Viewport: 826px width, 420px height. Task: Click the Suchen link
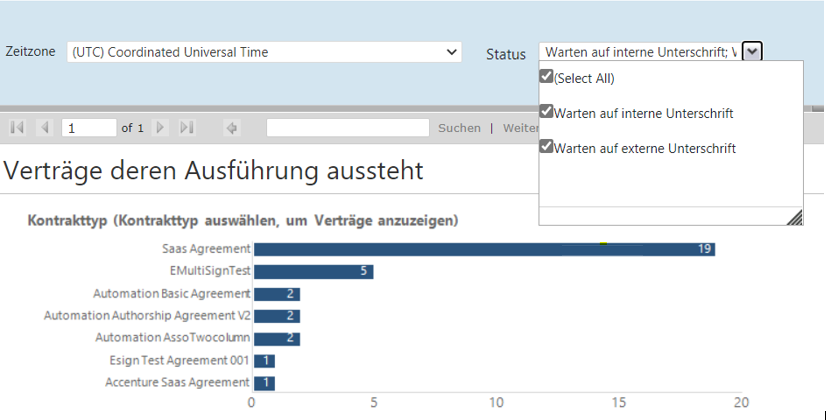click(x=459, y=128)
